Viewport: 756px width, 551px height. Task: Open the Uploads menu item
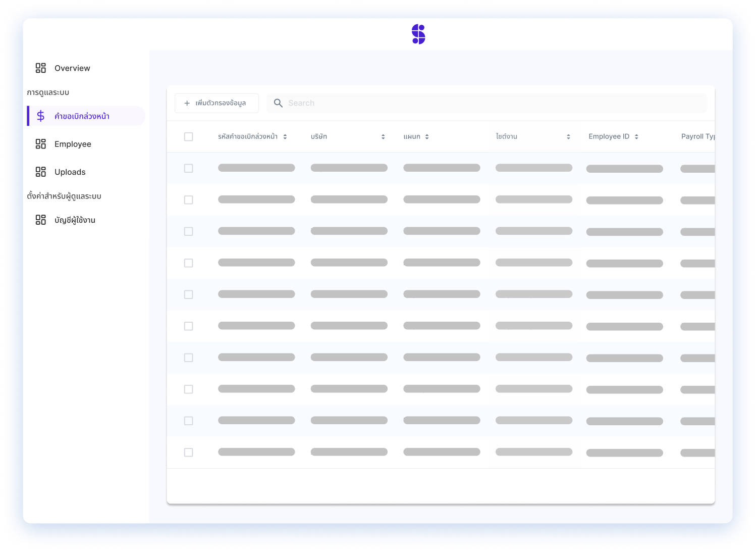[70, 172]
